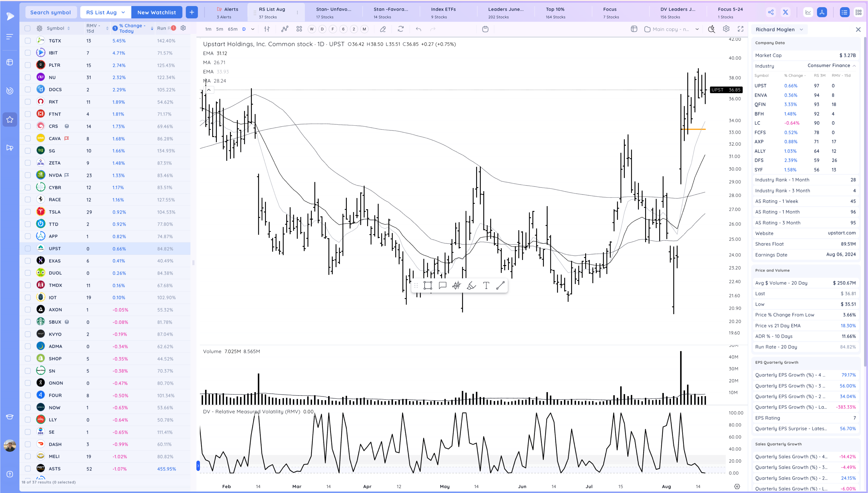Toggle the select-all checkbox in watchlist header
The height and width of the screenshot is (493, 868).
pos(27,28)
